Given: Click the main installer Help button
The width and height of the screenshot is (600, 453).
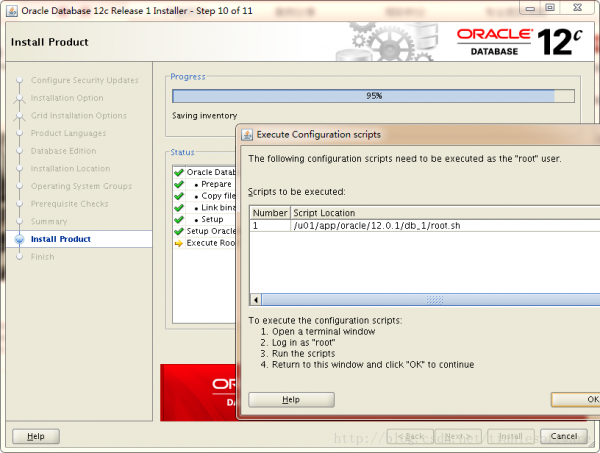Looking at the screenshot, I should tap(36, 436).
